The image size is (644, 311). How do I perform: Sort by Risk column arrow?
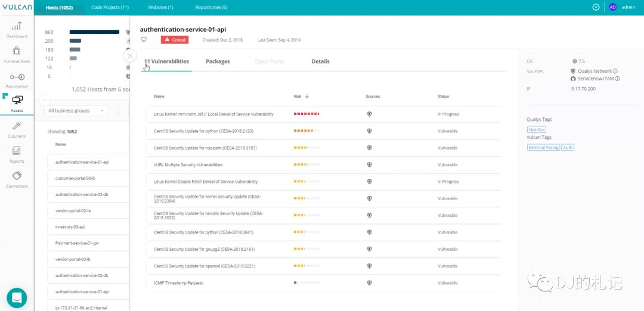[306, 96]
